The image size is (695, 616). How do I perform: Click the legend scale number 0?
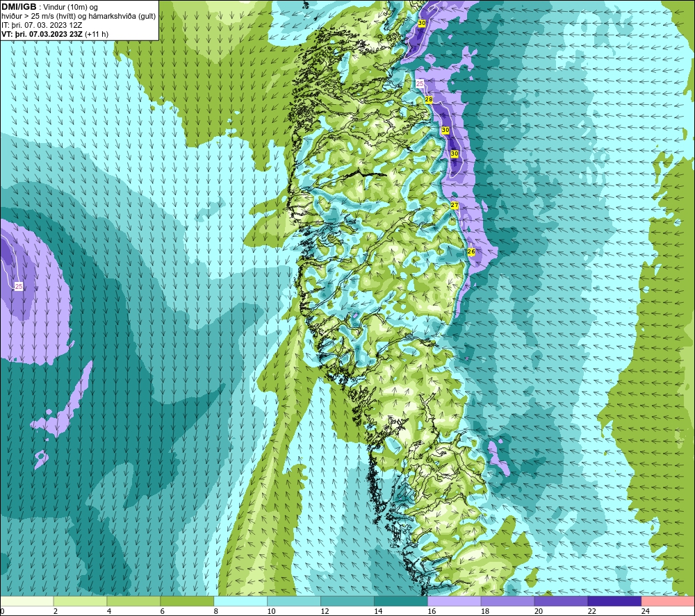point(2,611)
